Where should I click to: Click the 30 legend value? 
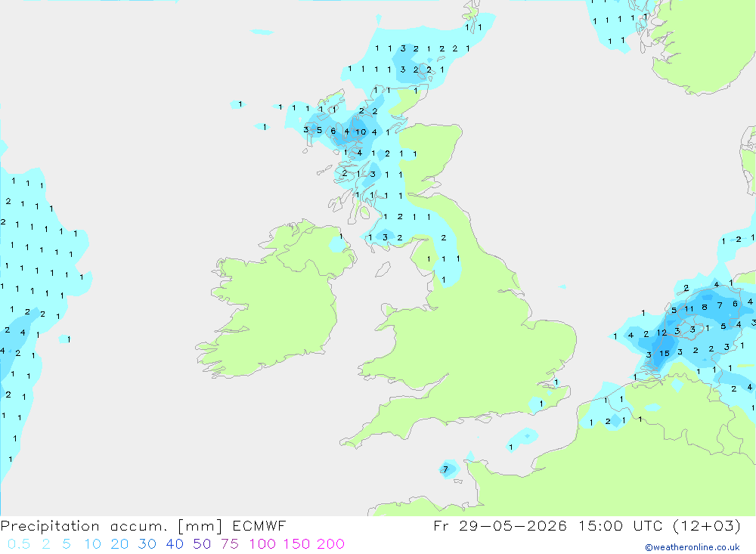click(x=147, y=544)
